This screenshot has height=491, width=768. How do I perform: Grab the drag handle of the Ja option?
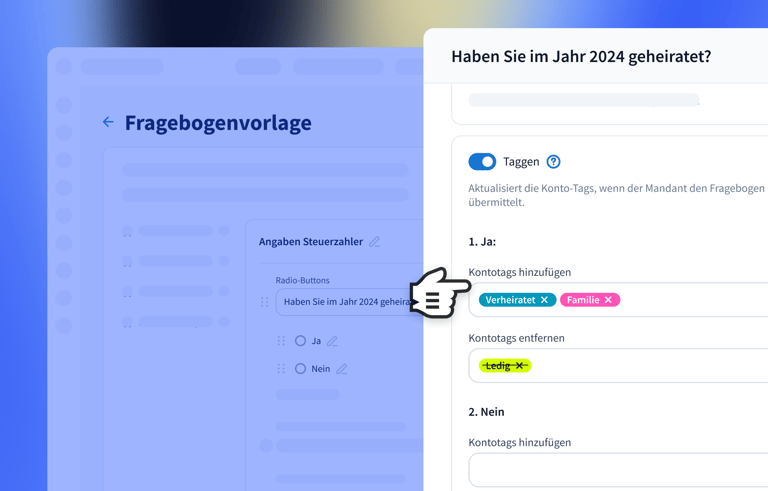[x=281, y=341]
